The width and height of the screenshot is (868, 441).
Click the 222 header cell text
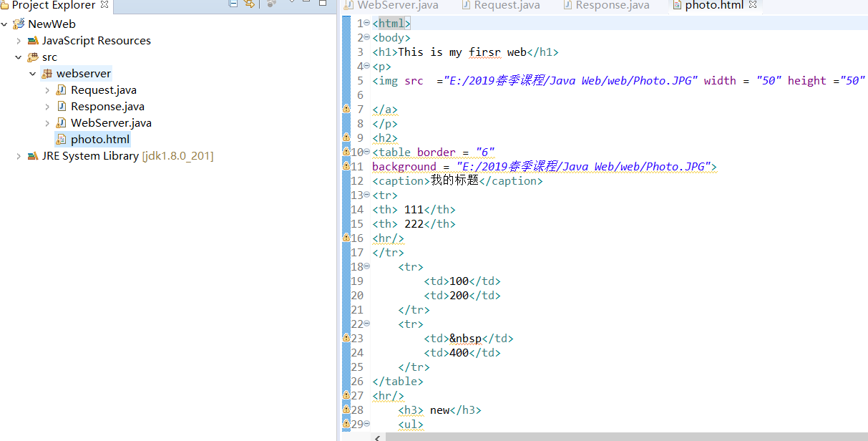414,223
